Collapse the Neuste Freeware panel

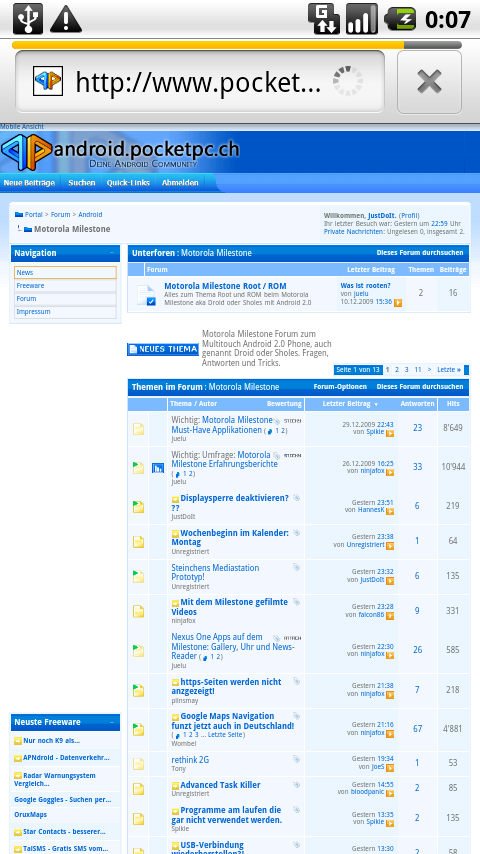pyautogui.click(x=112, y=722)
